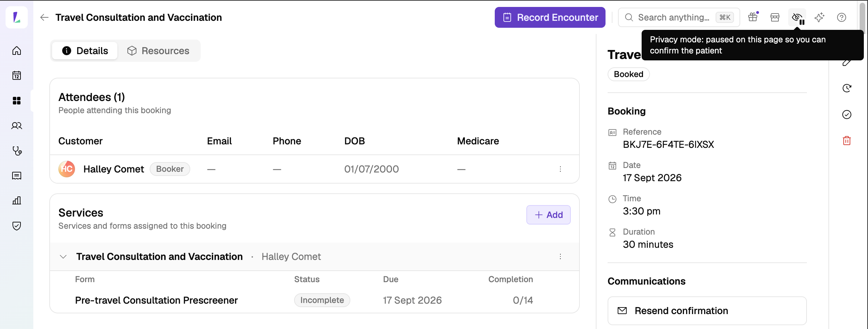The image size is (868, 329).
Task: Click the Booked status badge
Action: pyautogui.click(x=628, y=74)
